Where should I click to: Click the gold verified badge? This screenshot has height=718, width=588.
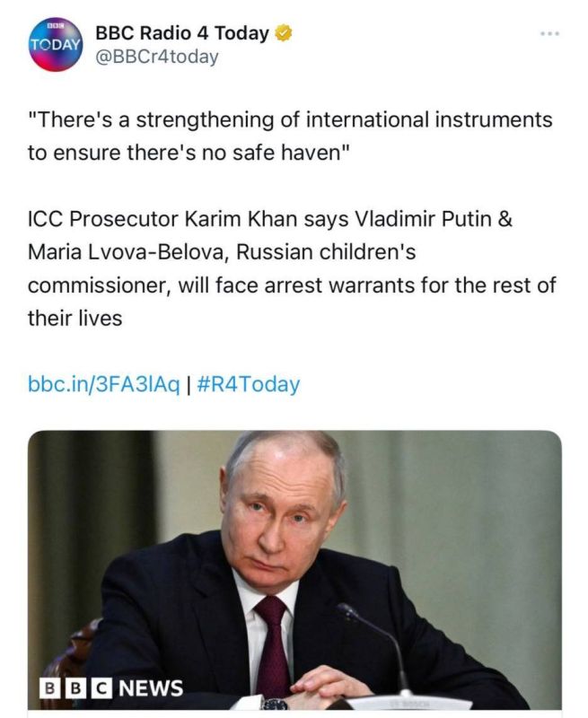[x=284, y=33]
